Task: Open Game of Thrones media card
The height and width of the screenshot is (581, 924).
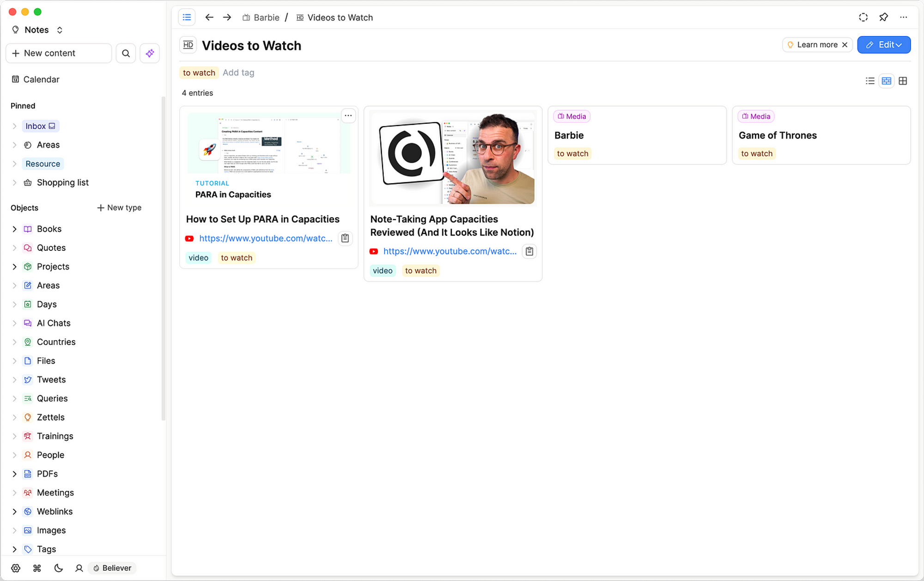Action: click(821, 135)
